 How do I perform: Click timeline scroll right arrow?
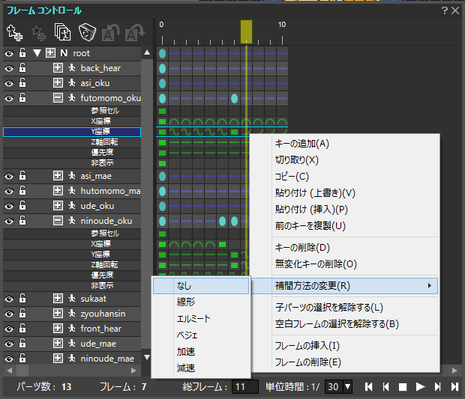pos(455,370)
